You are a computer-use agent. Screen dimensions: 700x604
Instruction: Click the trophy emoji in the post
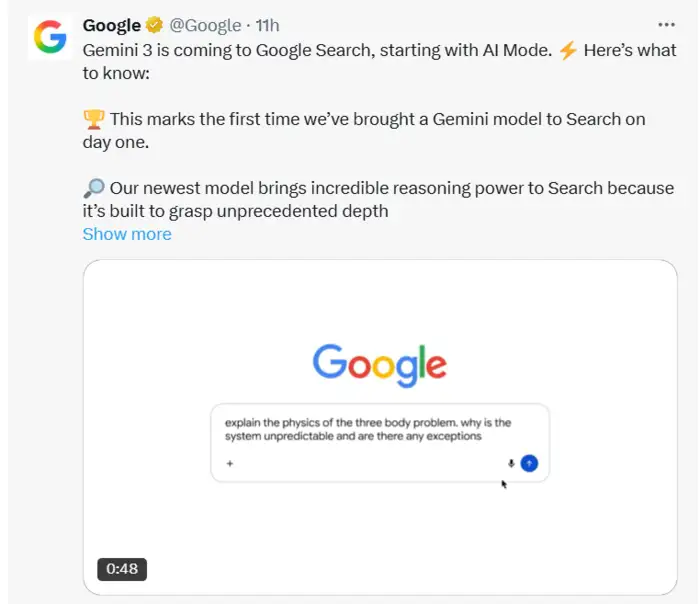(93, 119)
